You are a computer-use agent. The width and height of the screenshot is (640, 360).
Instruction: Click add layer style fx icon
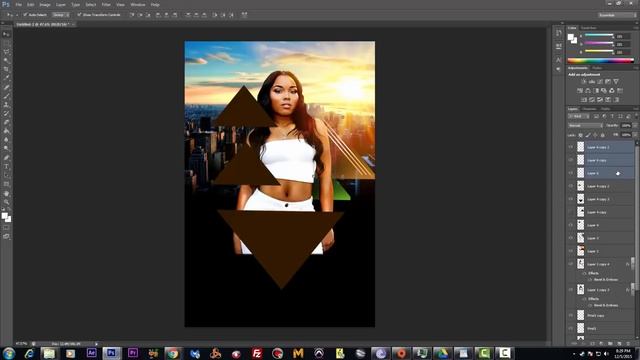583,344
